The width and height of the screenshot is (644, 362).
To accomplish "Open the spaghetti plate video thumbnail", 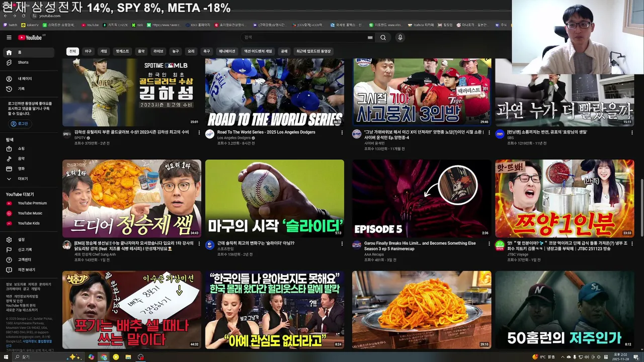I will (x=422, y=310).
